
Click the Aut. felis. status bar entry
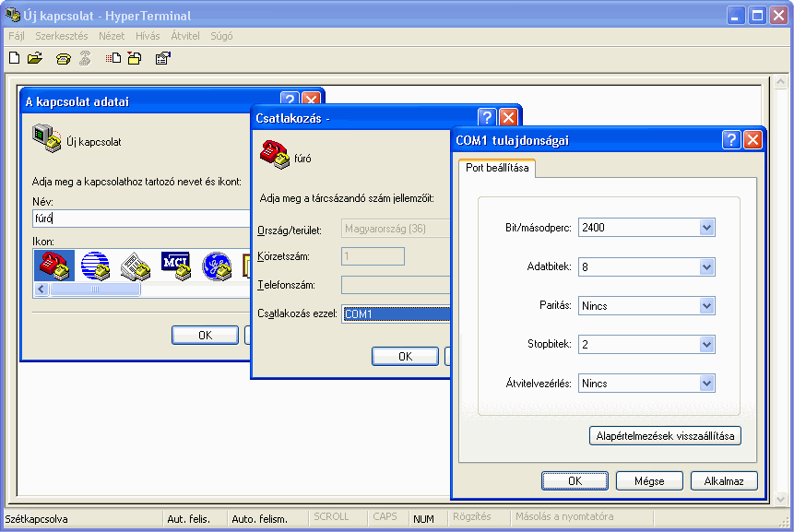tap(188, 519)
